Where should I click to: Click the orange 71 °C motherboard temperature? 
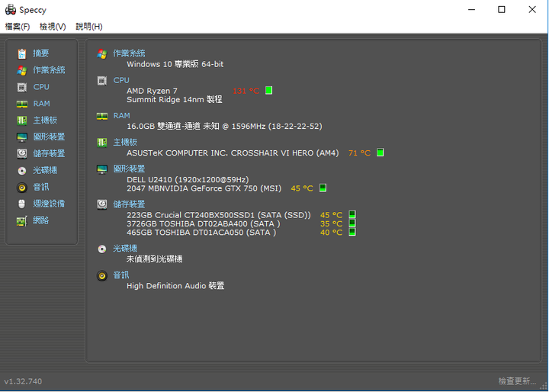coord(359,153)
